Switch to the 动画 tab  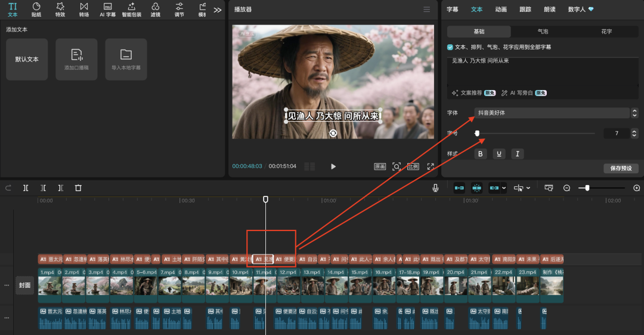coord(501,10)
